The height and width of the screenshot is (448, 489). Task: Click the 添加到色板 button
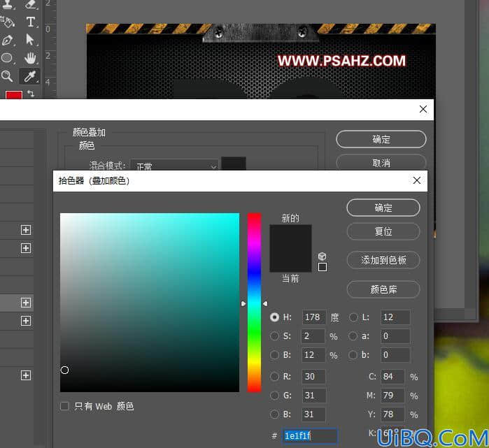383,260
